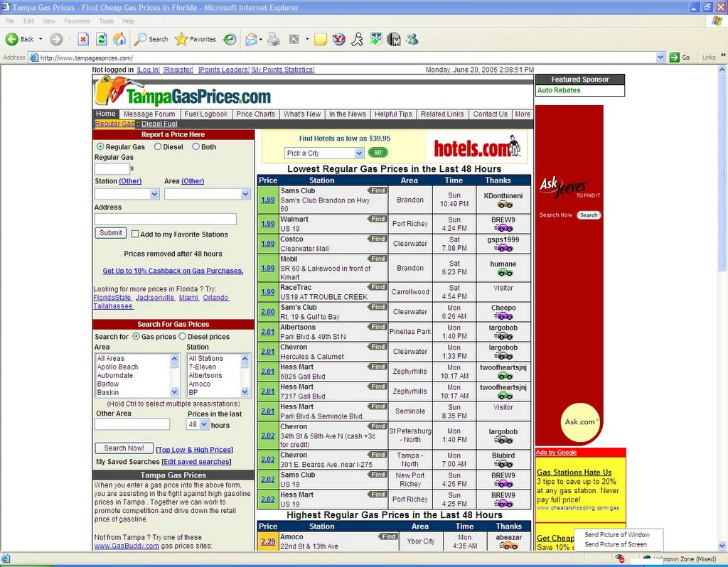Click the browser Back button

coord(19,40)
